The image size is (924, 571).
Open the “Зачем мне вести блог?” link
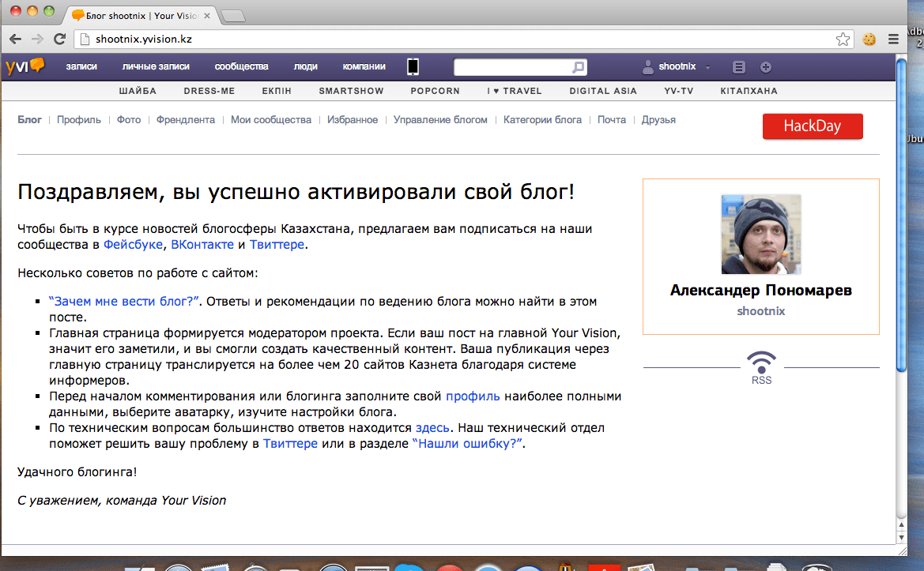click(124, 302)
